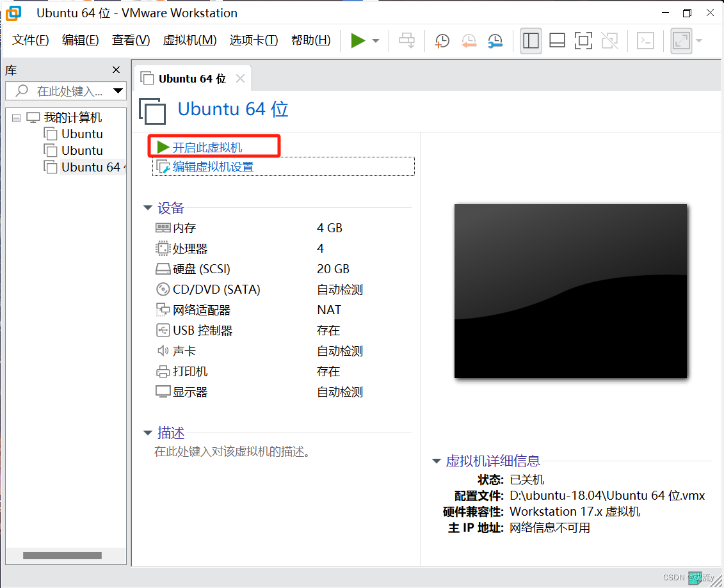Click the 硬盘 (SCSI) disk icon
Image resolution: width=724 pixels, height=588 pixels.
click(163, 269)
